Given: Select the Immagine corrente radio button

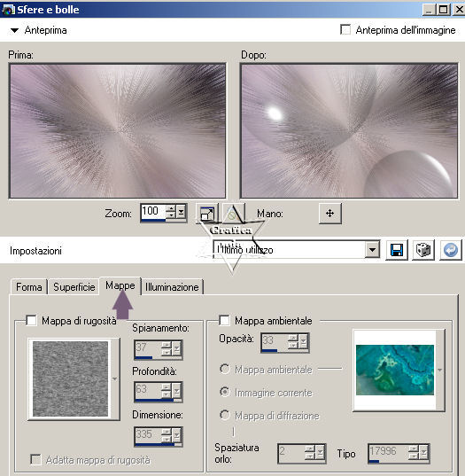Looking at the screenshot, I should (225, 392).
